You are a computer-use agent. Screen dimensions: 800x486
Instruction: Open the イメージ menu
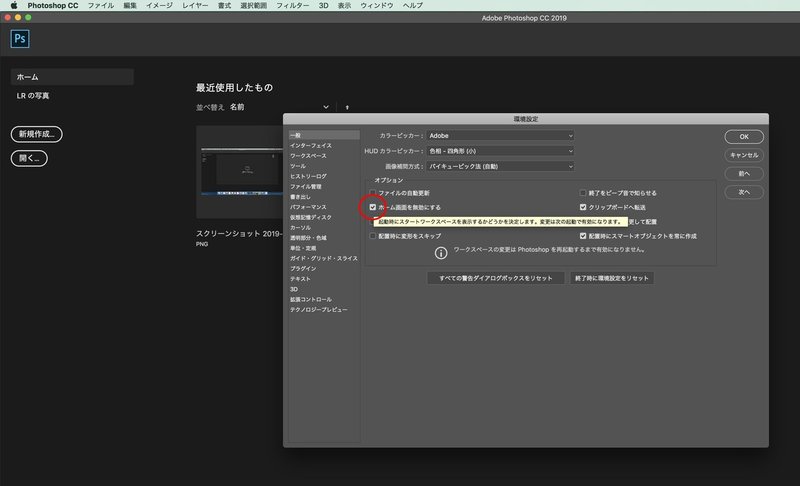pos(159,5)
